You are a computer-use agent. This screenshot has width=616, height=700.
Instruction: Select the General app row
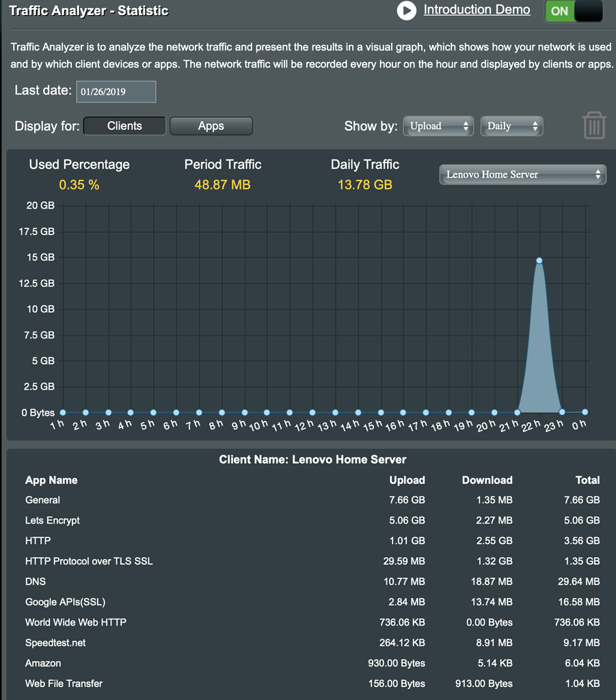click(x=312, y=500)
